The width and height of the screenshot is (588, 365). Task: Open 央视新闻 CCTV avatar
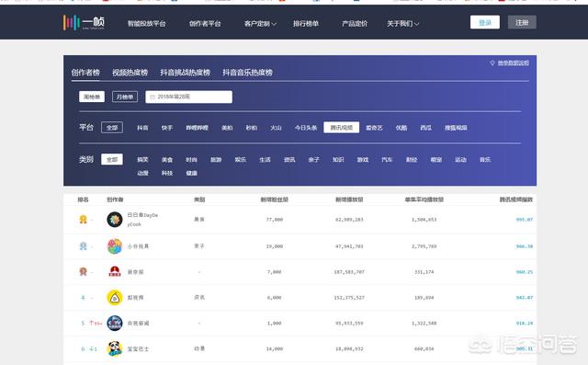pyautogui.click(x=115, y=323)
